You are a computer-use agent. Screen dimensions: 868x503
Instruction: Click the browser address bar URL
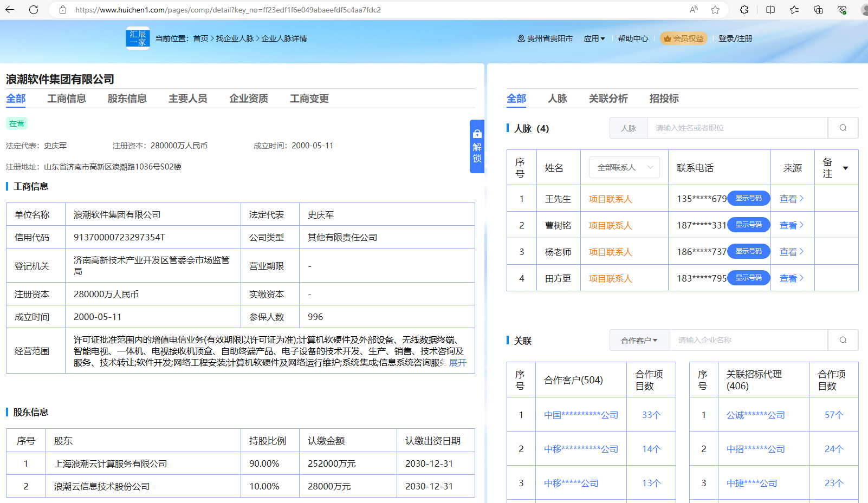pyautogui.click(x=228, y=10)
